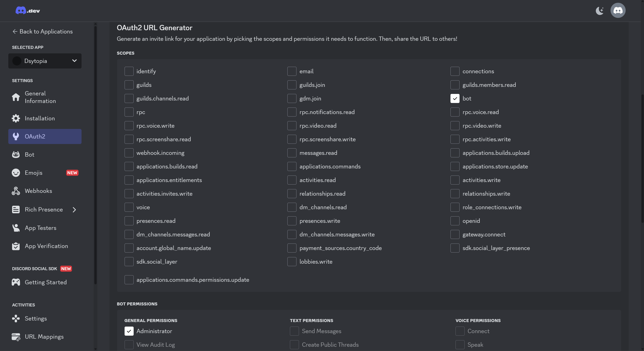Open URL Mappings under Activities

pos(44,337)
